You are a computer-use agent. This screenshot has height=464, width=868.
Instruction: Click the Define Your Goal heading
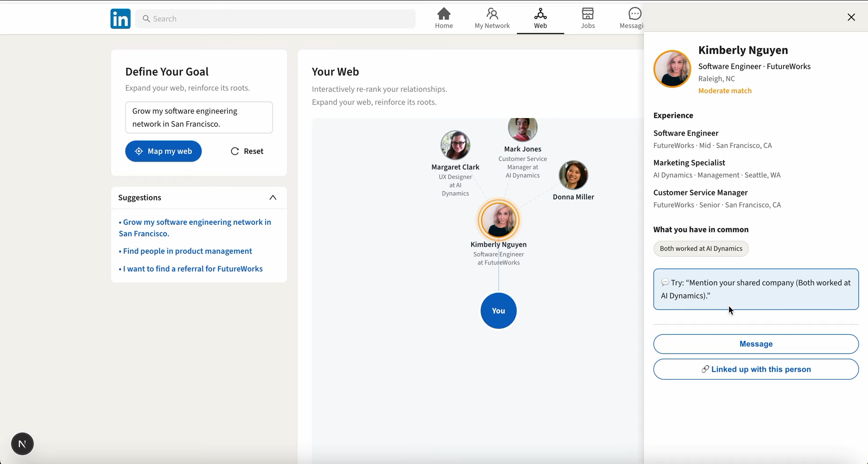(x=167, y=72)
